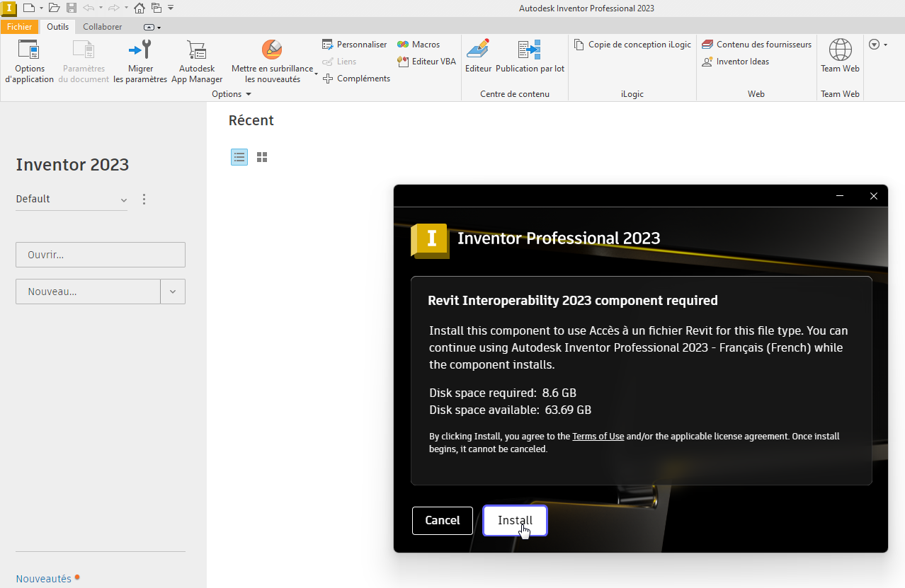
Task: Expand the Mettre en surbrillance dropdown arrow
Action: point(316,74)
